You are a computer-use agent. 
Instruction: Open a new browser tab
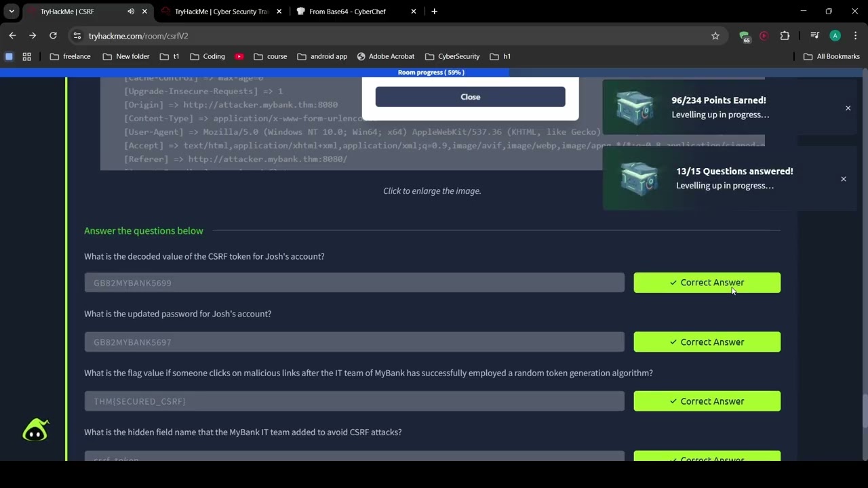(x=434, y=12)
